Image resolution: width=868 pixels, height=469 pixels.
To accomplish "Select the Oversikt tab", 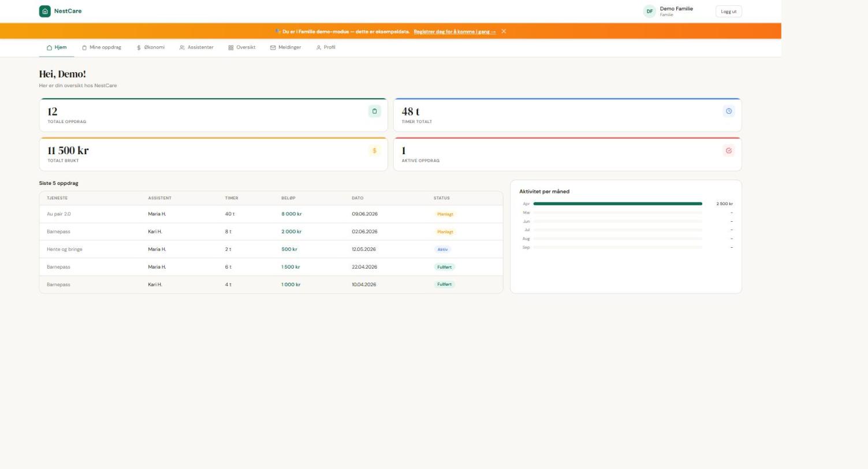I will (241, 47).
